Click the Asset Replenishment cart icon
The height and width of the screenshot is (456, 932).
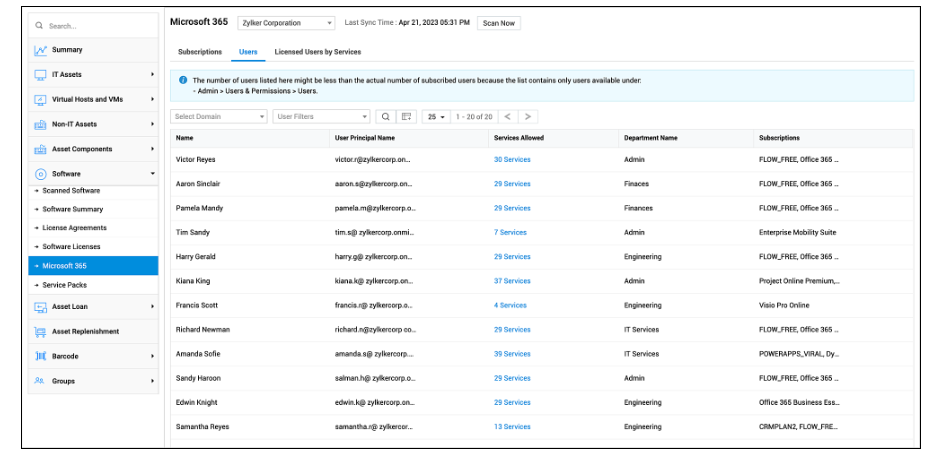pos(41,332)
